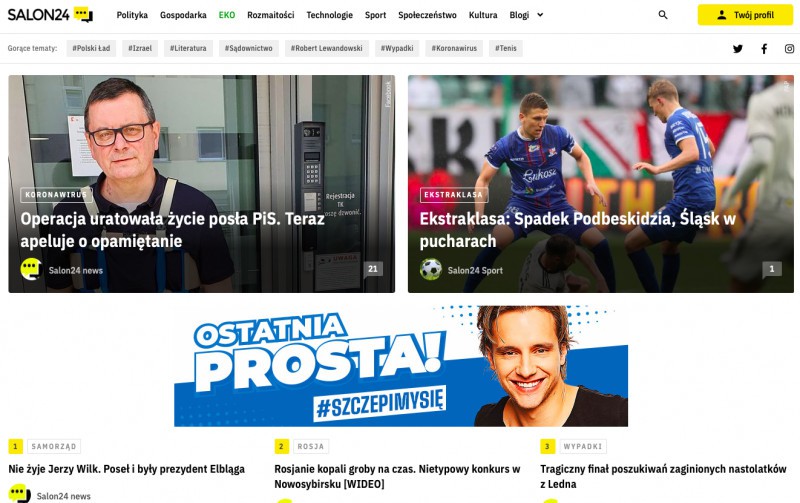Expand the chevron next to Blogi
This screenshot has width=800, height=503.
coord(540,15)
